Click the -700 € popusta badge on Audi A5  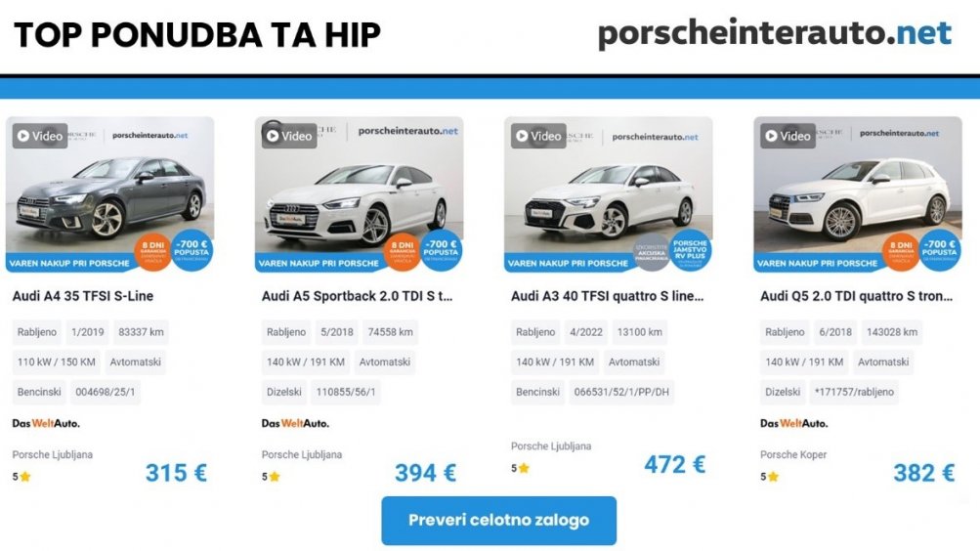(442, 251)
